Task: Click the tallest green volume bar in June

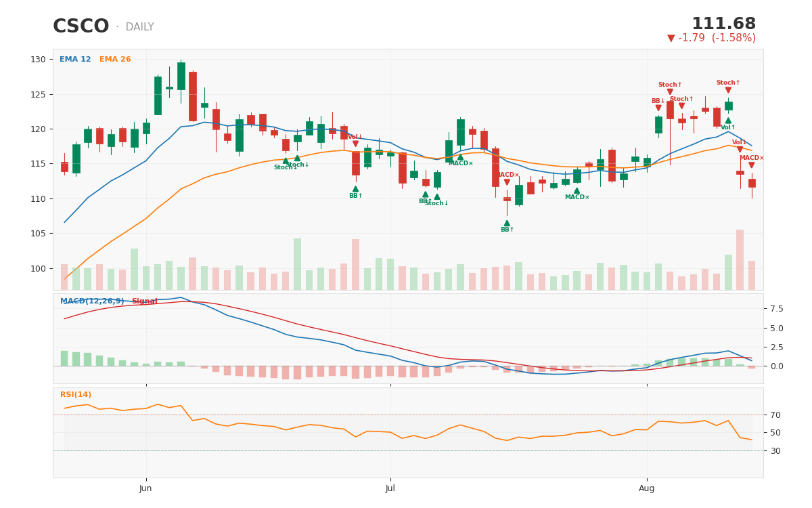Action: pyautogui.click(x=297, y=264)
